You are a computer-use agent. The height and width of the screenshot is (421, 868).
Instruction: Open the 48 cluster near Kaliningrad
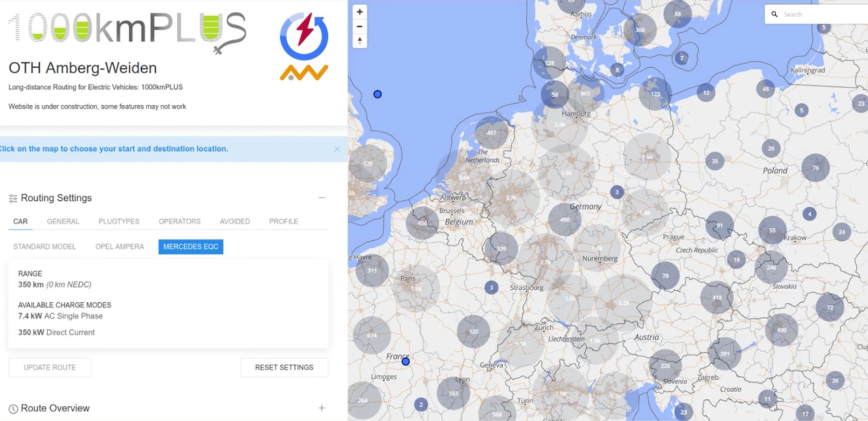(x=765, y=89)
